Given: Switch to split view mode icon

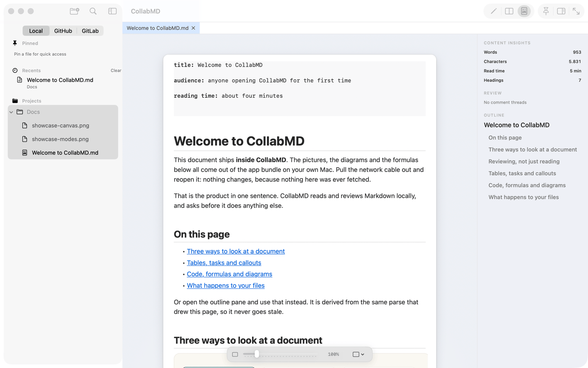Looking at the screenshot, I should pos(509,11).
